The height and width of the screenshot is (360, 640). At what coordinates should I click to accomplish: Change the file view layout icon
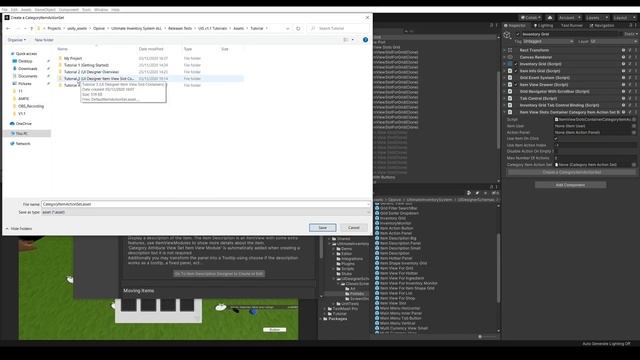(x=346, y=40)
